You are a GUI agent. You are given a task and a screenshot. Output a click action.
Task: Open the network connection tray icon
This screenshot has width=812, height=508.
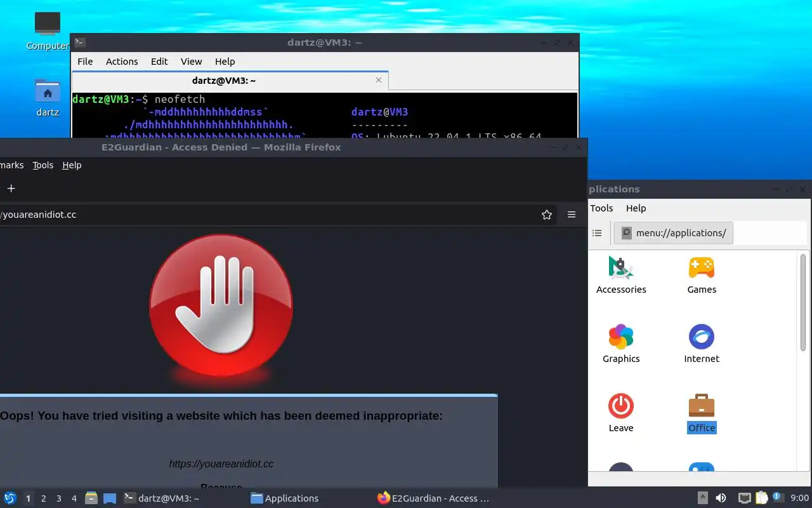(x=745, y=498)
